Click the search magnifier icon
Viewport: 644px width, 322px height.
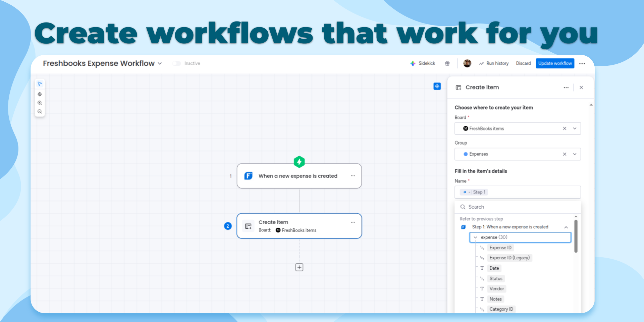pos(463,207)
